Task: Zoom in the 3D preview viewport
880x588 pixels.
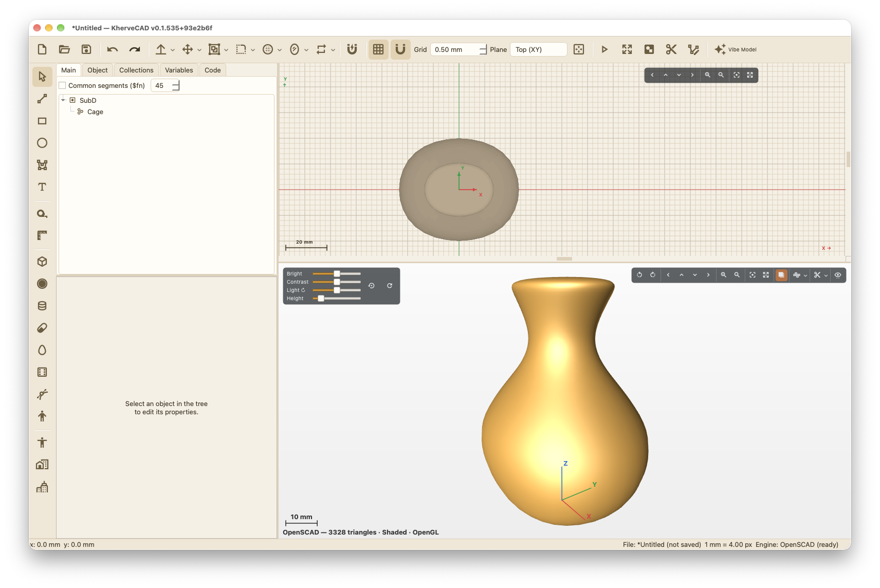Action: coord(723,275)
